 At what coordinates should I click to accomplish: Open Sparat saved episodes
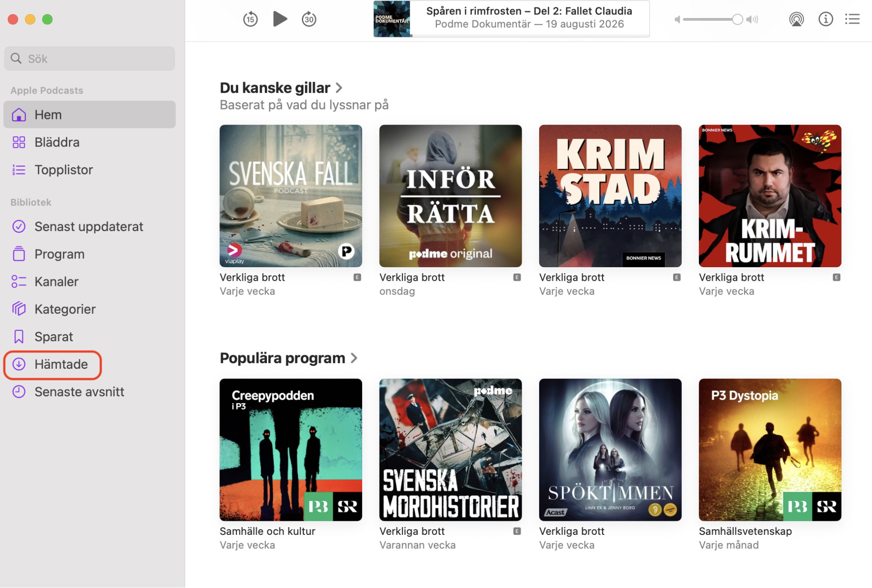pos(89,336)
